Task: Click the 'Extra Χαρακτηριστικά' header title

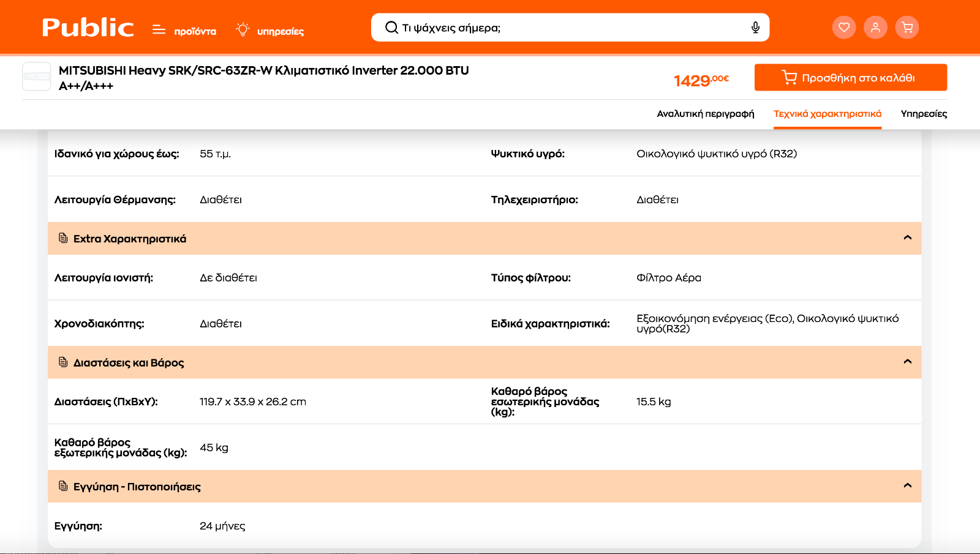Action: 130,239
